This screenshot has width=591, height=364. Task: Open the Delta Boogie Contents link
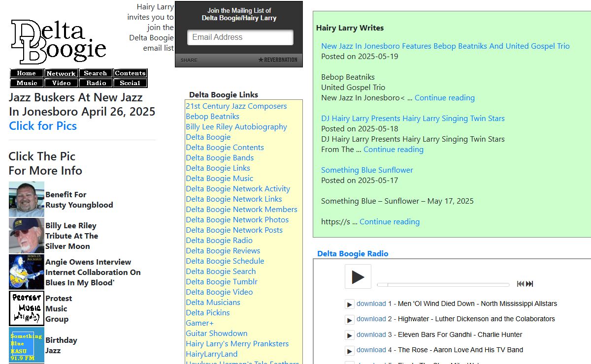coord(225,148)
